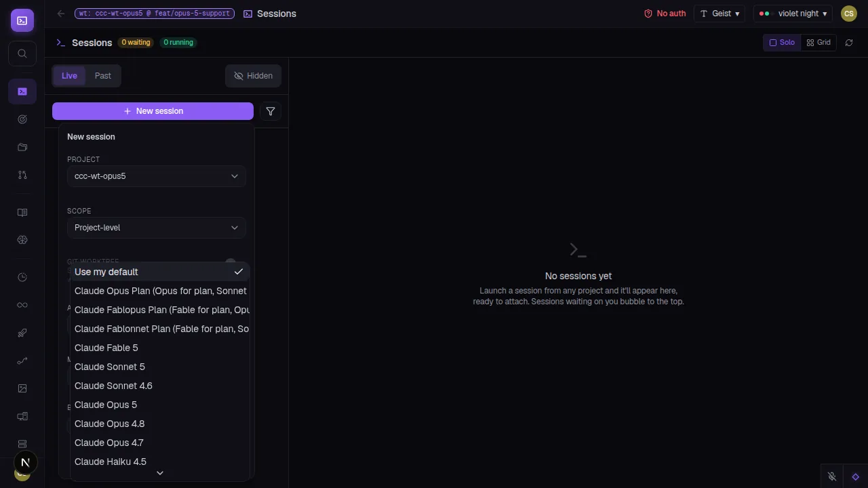Open the server stack icon in sidebar
The height and width of the screenshot is (488, 868).
[x=22, y=444]
